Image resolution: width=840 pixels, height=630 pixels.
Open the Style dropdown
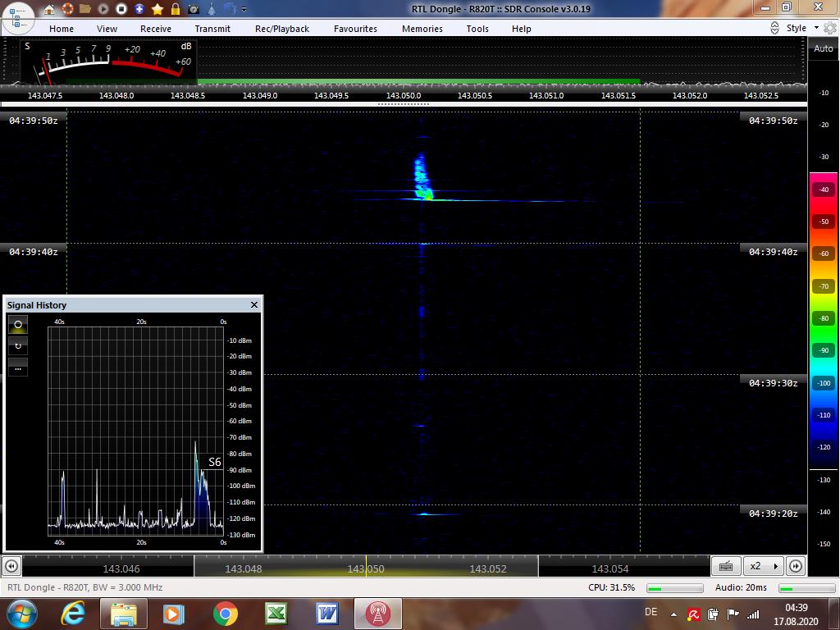pyautogui.click(x=802, y=29)
